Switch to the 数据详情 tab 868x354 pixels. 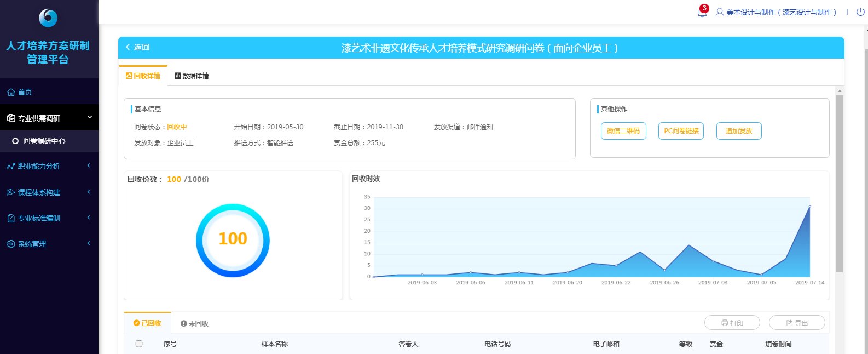192,76
